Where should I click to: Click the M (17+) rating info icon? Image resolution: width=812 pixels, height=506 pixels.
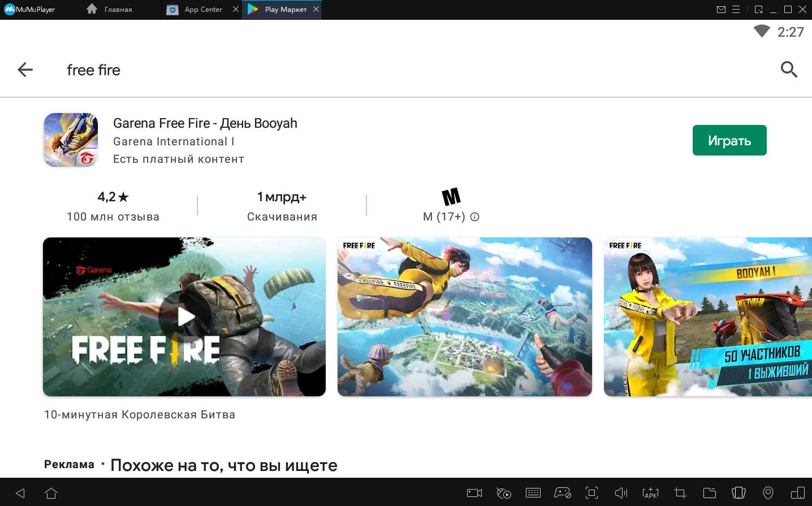tap(475, 217)
